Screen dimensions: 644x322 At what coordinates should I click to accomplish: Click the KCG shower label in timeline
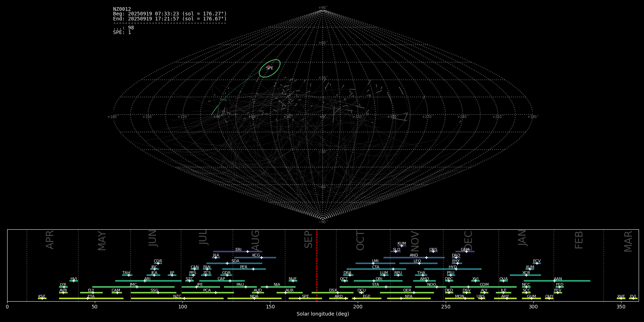pos(256,255)
